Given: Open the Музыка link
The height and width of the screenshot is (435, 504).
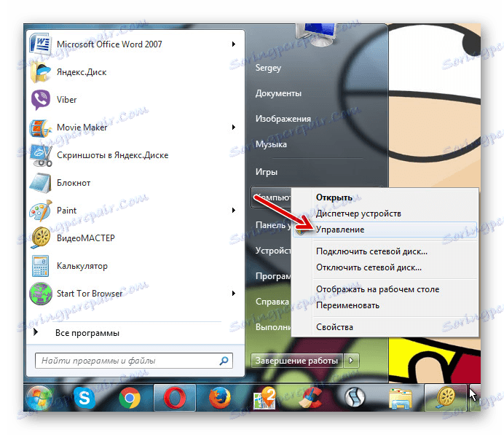Looking at the screenshot, I should [x=271, y=144].
